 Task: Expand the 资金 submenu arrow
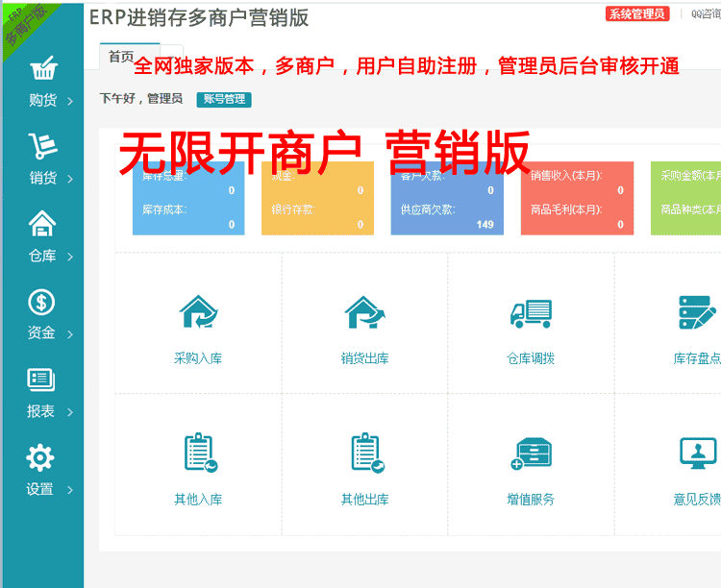(x=70, y=334)
